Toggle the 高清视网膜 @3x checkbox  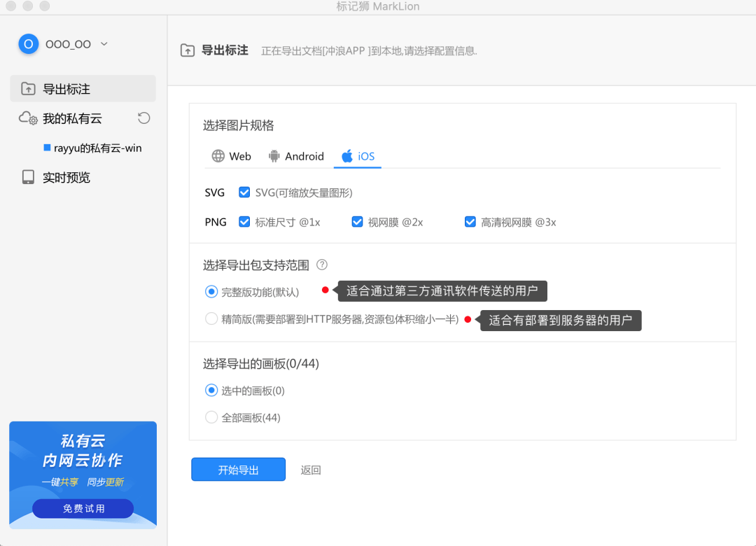click(x=470, y=222)
